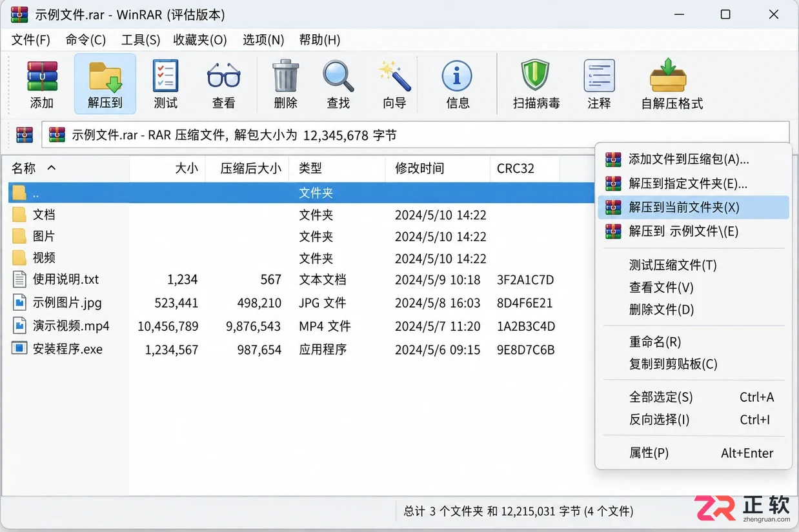Click the CRC32 value 3F2A1C7D
Image resolution: width=799 pixels, height=532 pixels.
525,280
